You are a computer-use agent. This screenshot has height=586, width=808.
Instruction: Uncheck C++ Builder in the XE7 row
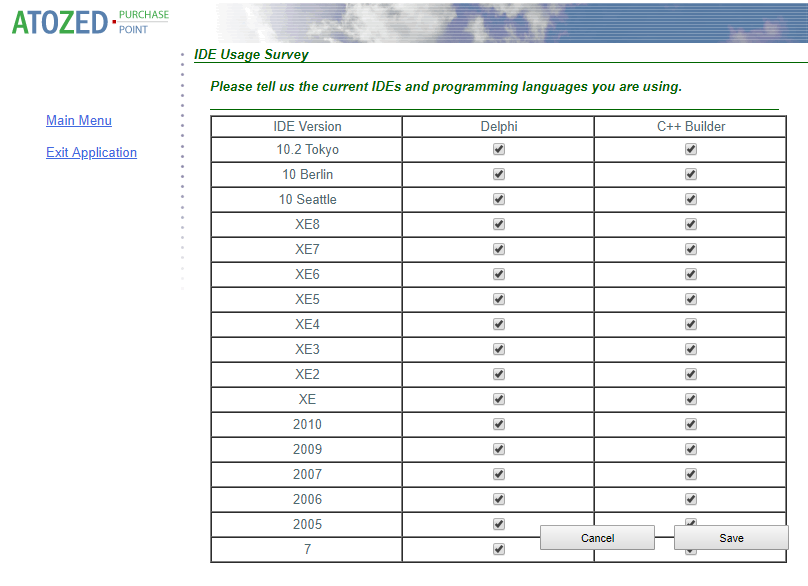[690, 249]
